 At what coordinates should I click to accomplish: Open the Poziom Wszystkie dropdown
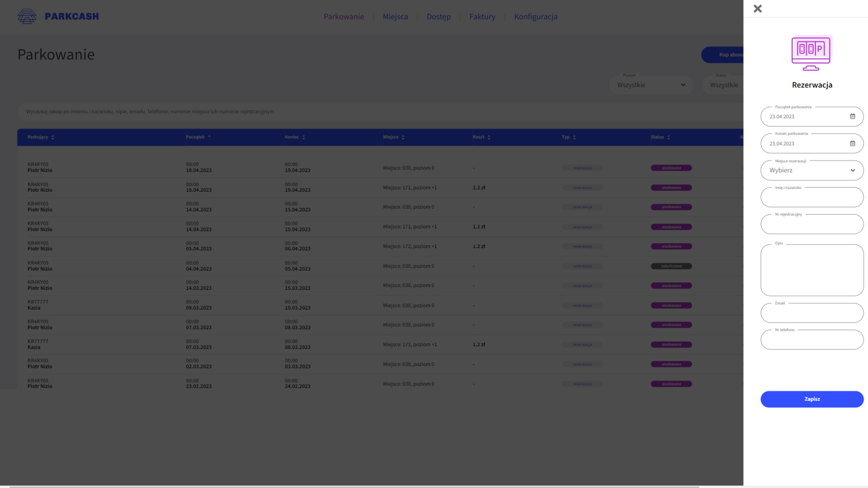pyautogui.click(x=651, y=85)
